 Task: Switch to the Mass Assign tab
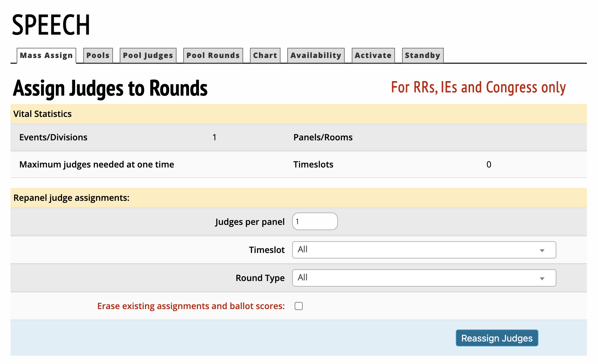46,56
